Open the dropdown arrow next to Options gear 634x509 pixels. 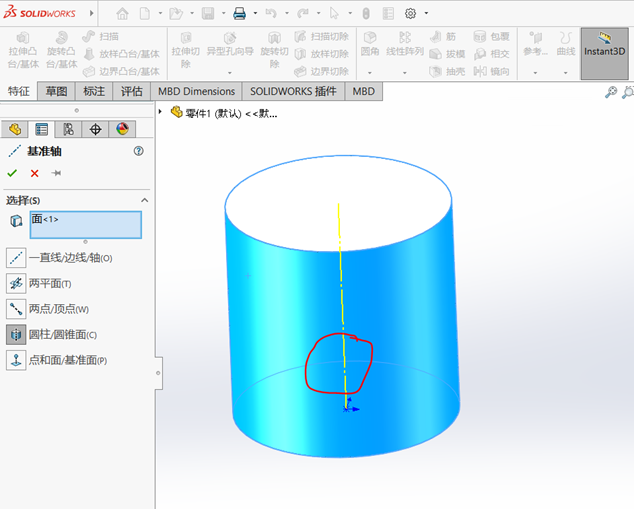click(426, 13)
